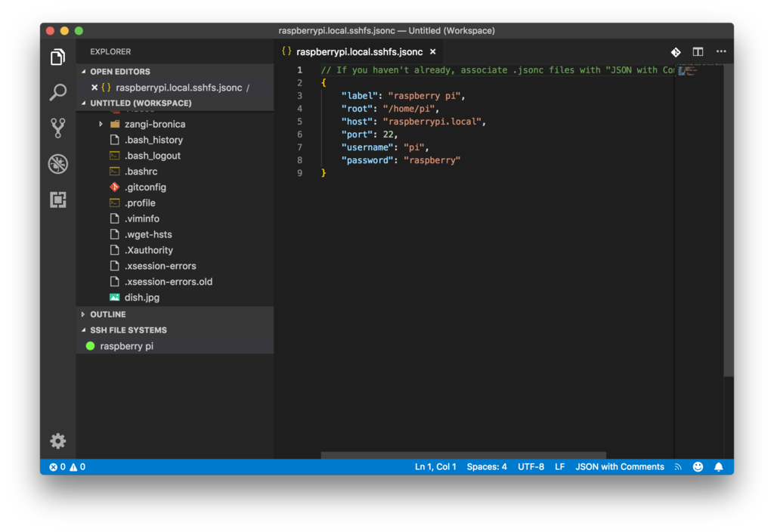Click the editor horizontal scrollbar
774x532 pixels.
click(x=463, y=455)
